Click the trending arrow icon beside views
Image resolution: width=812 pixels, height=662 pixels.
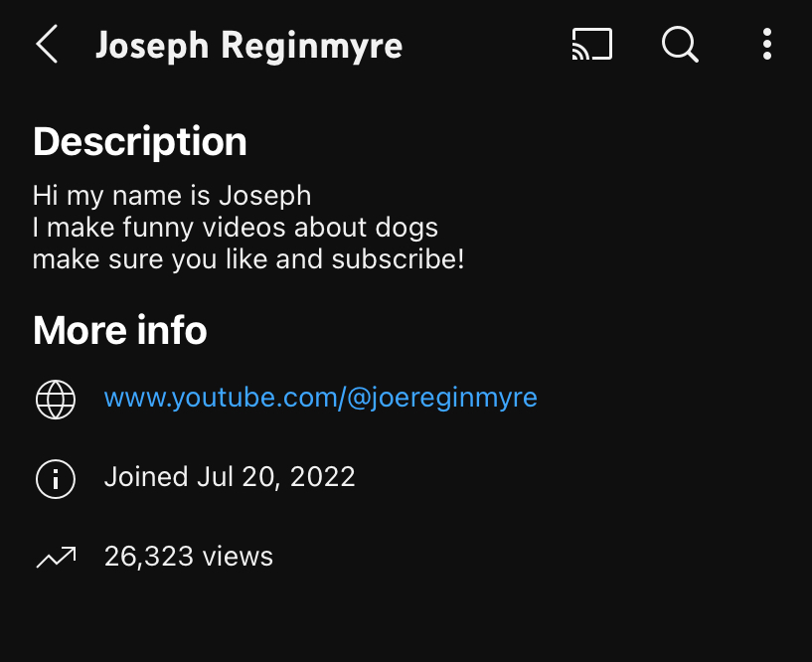56,558
